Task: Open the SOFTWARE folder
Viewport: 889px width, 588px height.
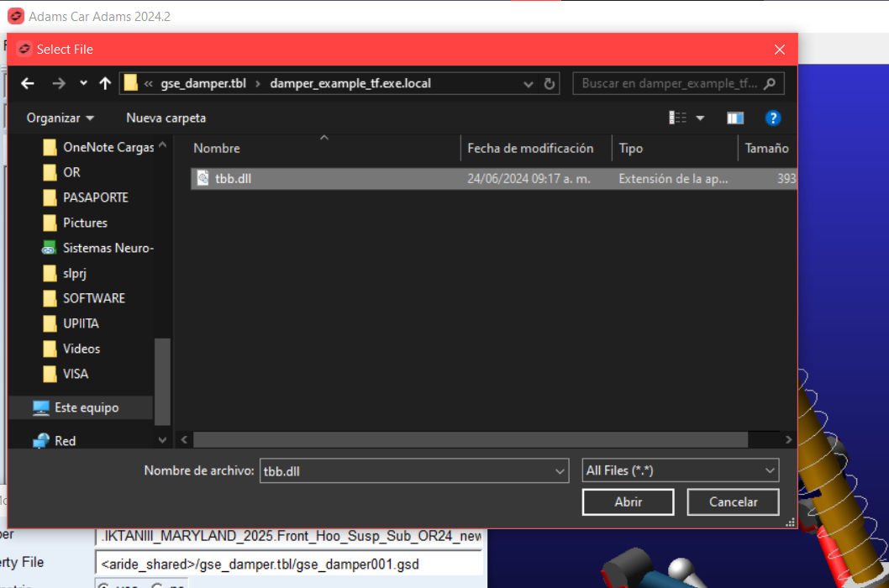Action: coord(83,298)
